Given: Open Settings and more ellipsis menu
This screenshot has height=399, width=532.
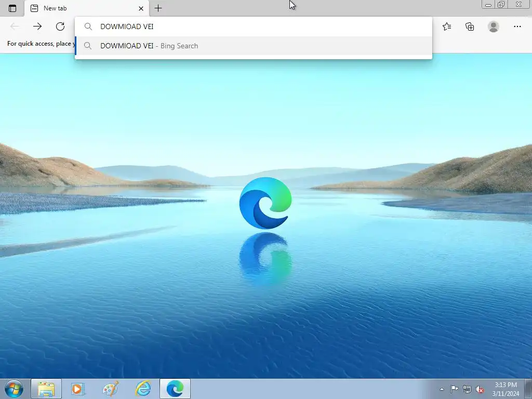Looking at the screenshot, I should pyautogui.click(x=517, y=26).
